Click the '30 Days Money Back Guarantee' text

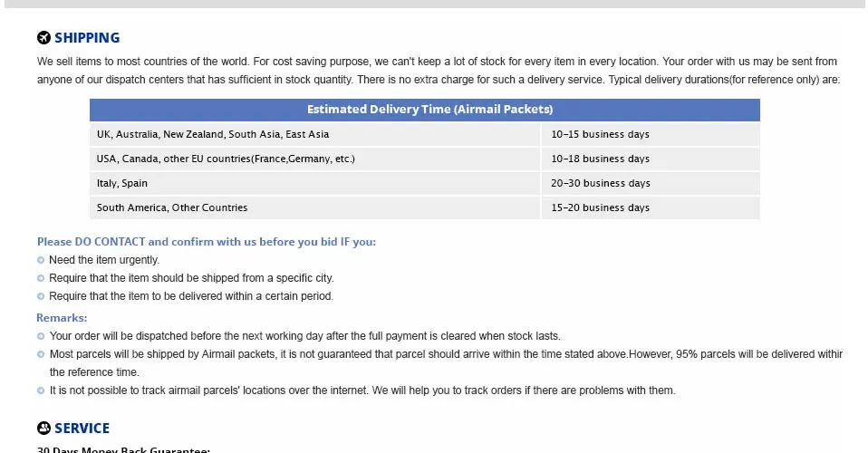pyautogui.click(x=123, y=449)
